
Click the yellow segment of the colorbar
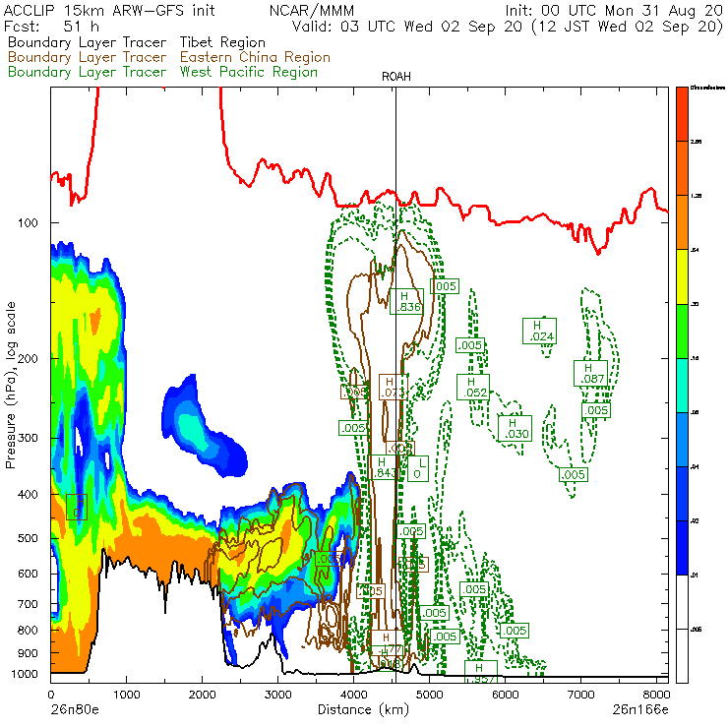[682, 276]
